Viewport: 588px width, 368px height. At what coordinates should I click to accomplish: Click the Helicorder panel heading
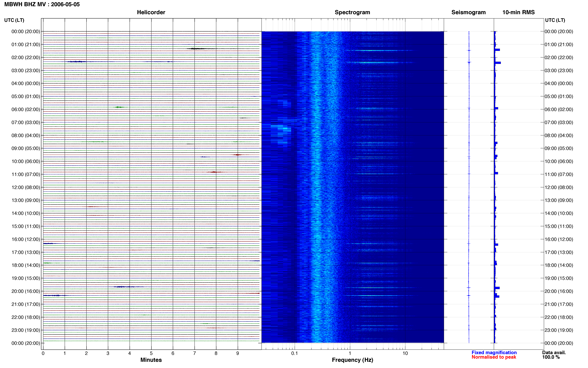151,12
